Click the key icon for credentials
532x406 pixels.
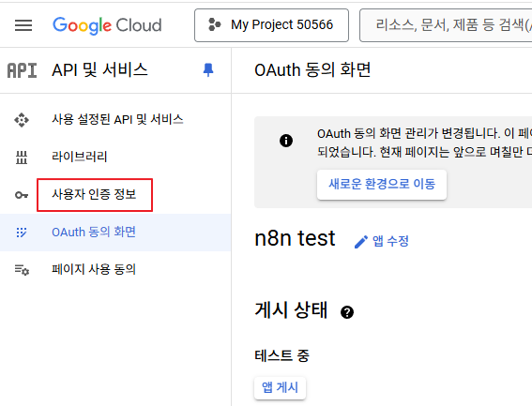pos(22,195)
